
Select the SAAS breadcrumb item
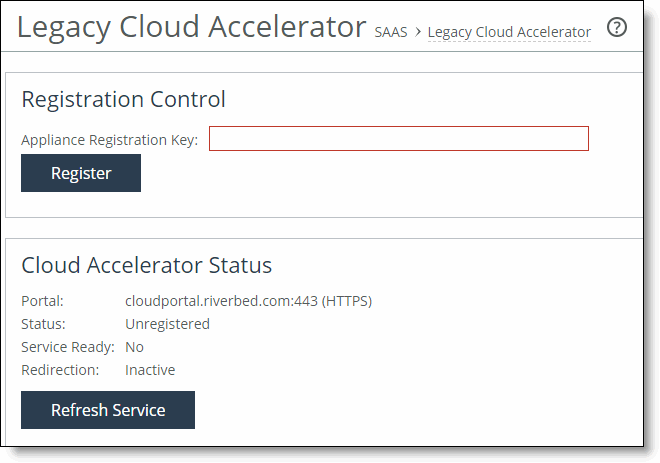click(391, 32)
